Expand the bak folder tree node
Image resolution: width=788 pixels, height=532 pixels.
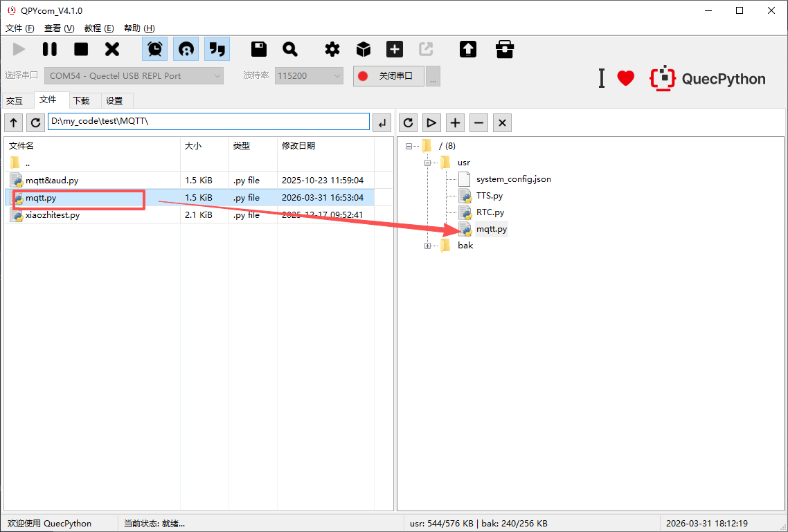(428, 246)
